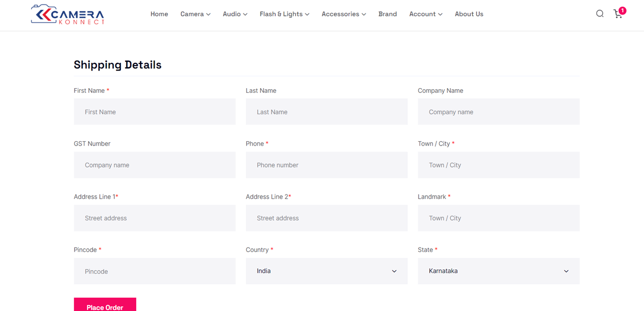Open the Country dropdown showing India
This screenshot has height=311, width=644.
[326, 271]
